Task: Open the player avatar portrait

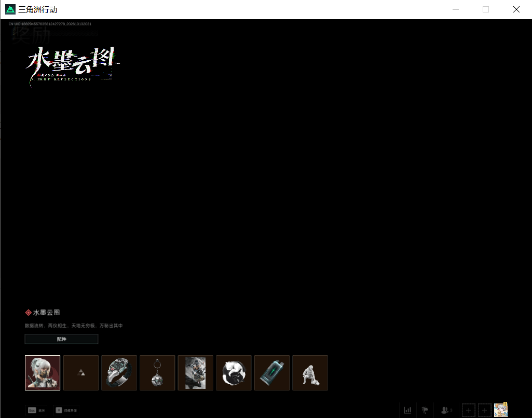Action: [501, 410]
